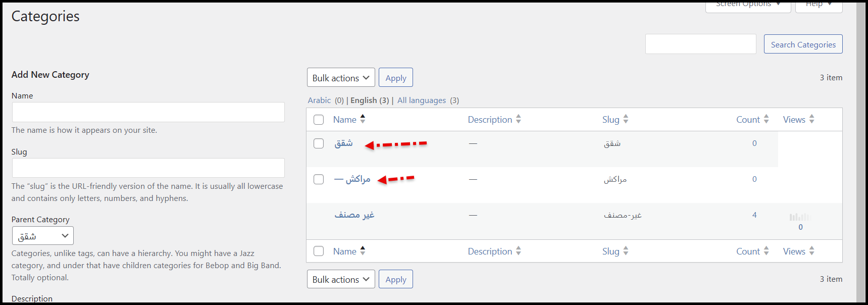The image size is (868, 305).
Task: Click the top Apply button
Action: [396, 78]
